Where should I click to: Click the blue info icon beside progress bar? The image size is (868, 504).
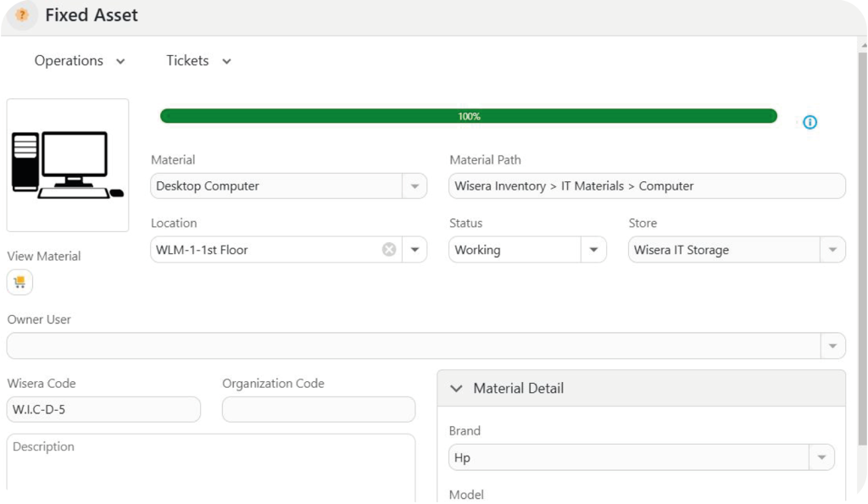810,122
